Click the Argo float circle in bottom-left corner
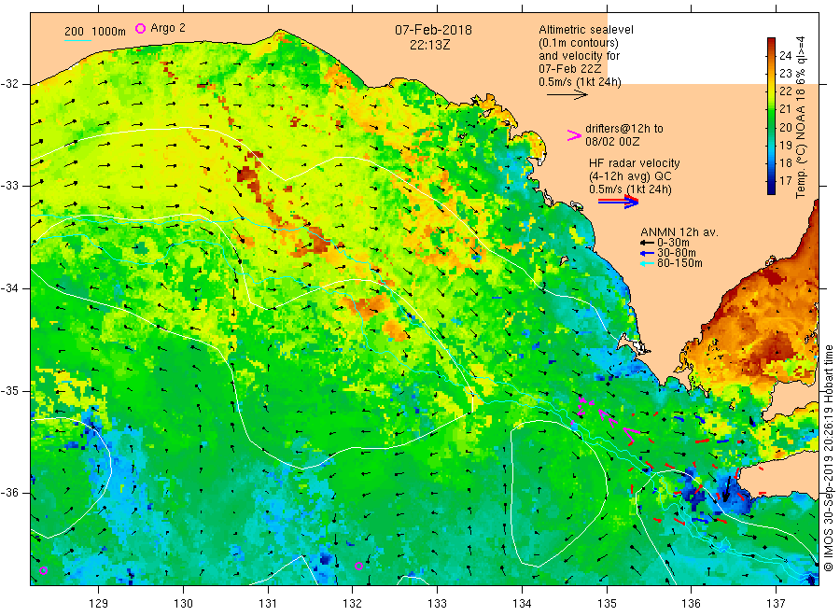 tap(43, 570)
